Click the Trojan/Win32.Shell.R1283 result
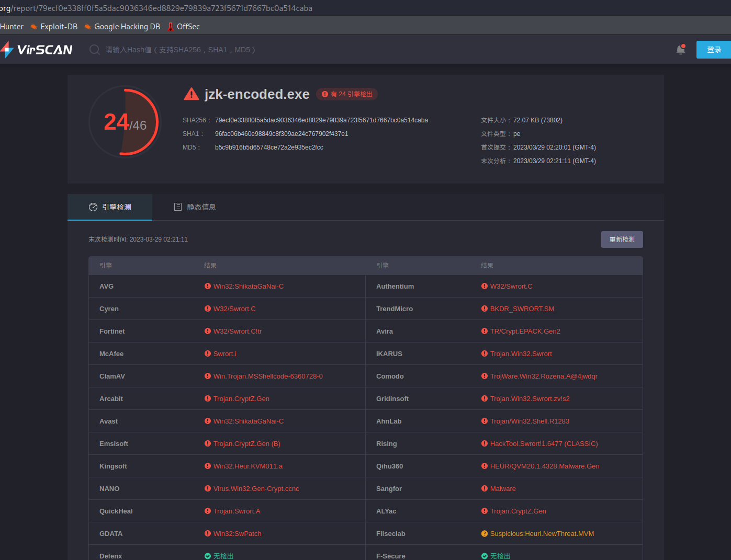The width and height of the screenshot is (731, 560). pyautogui.click(x=530, y=421)
